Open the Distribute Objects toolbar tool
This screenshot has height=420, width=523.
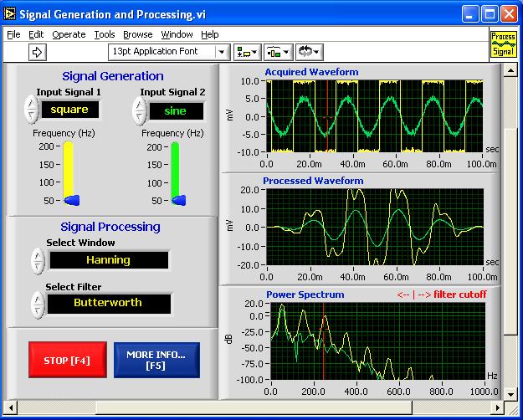coord(278,52)
